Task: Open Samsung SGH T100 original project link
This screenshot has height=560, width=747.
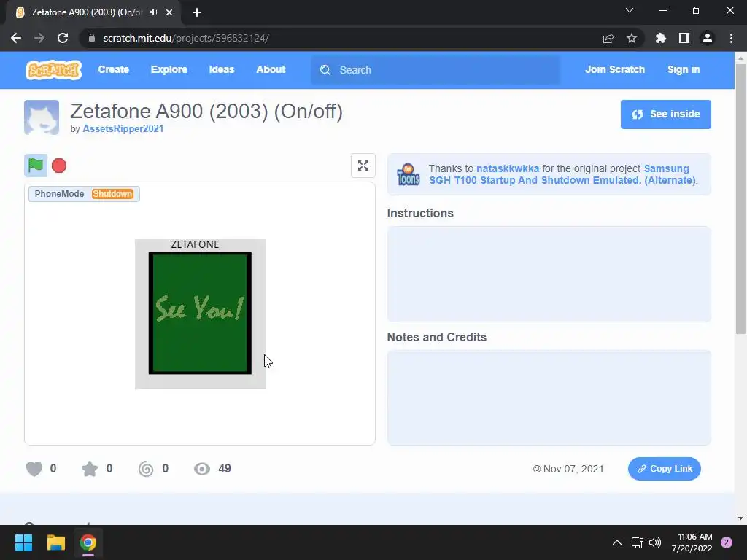Action: [562, 174]
